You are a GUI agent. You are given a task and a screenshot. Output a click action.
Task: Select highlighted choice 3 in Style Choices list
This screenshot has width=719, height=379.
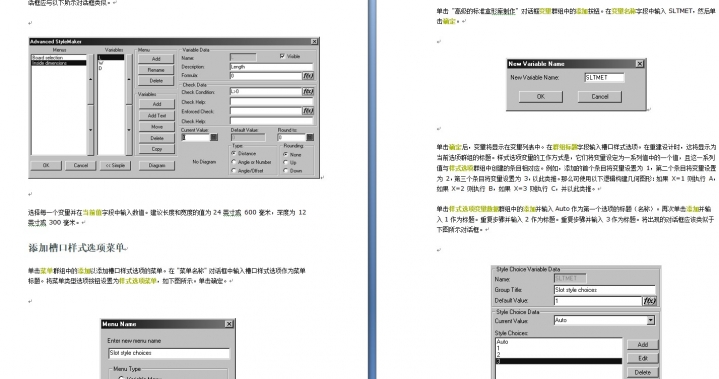point(559,361)
